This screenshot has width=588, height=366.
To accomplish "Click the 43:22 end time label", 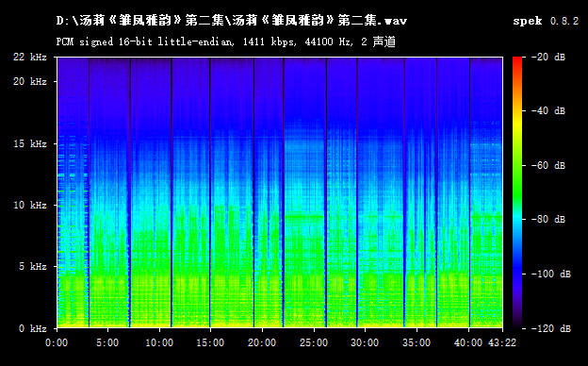I will point(502,342).
